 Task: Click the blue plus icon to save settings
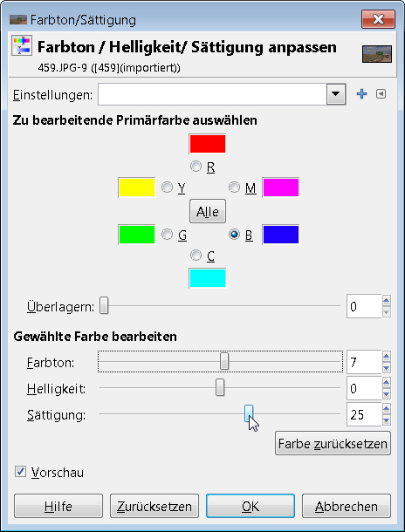coord(361,94)
